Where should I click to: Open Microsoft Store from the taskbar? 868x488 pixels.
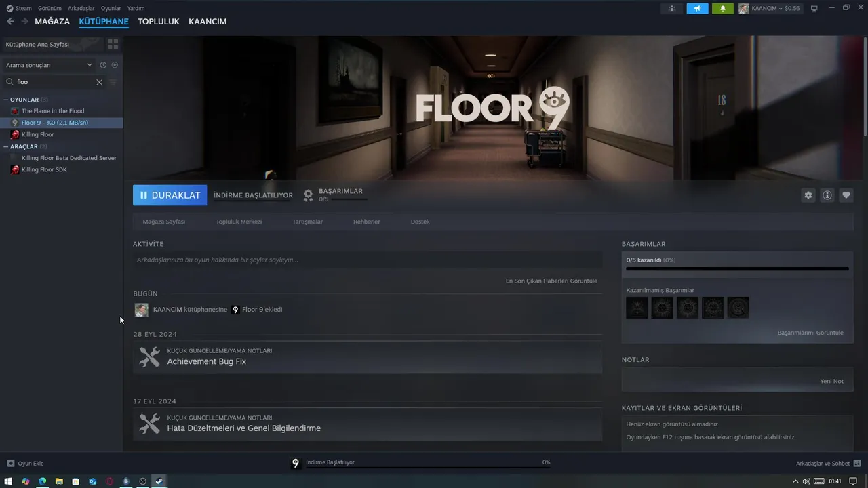coord(75,481)
